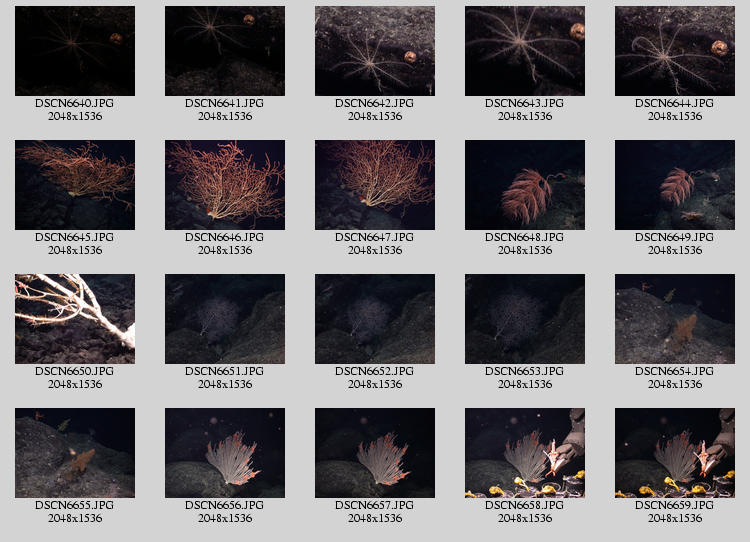The height and width of the screenshot is (542, 750).
Task: Click the DSCN6658.JPG file name
Action: click(x=524, y=505)
